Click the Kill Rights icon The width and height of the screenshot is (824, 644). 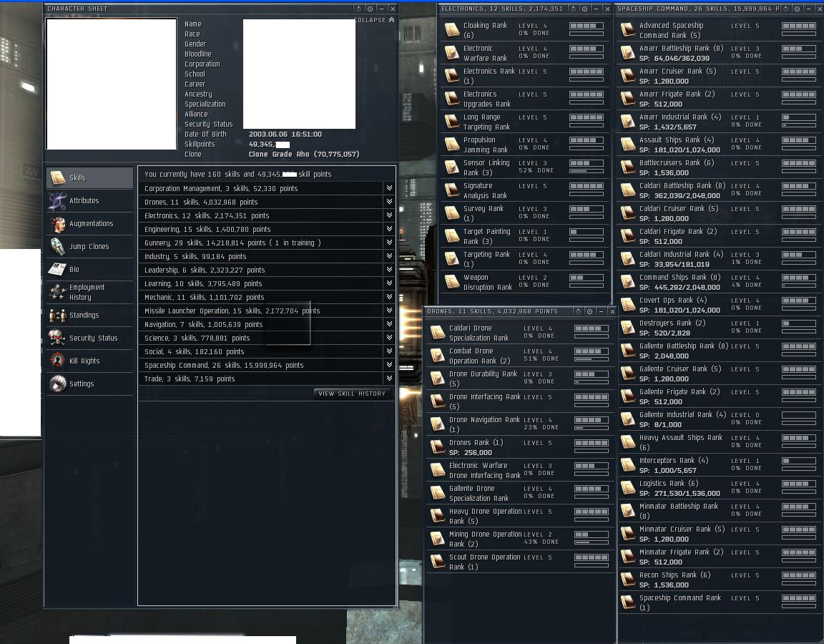[57, 361]
